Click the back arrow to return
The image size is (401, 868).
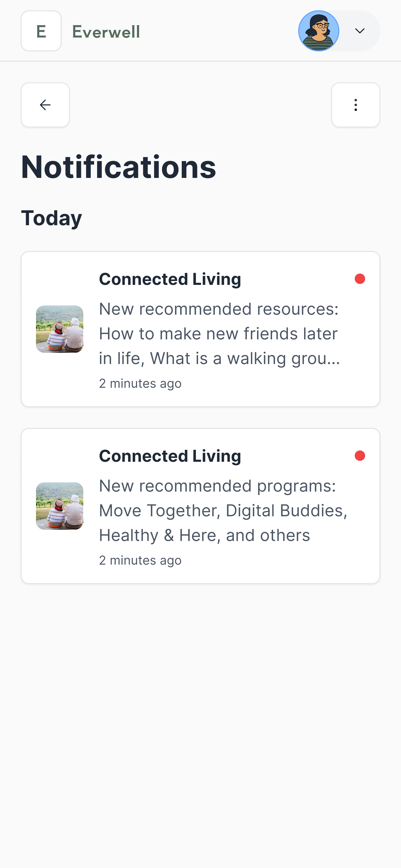[x=45, y=105]
